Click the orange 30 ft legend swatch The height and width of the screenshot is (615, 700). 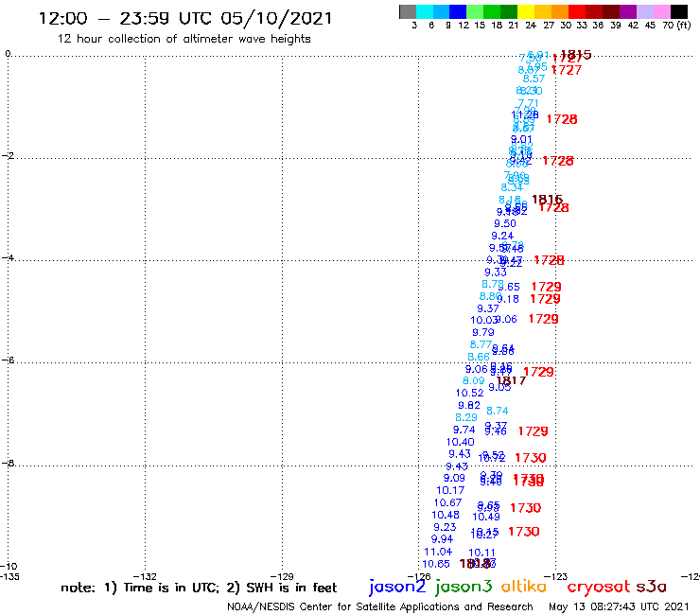pyautogui.click(x=560, y=11)
